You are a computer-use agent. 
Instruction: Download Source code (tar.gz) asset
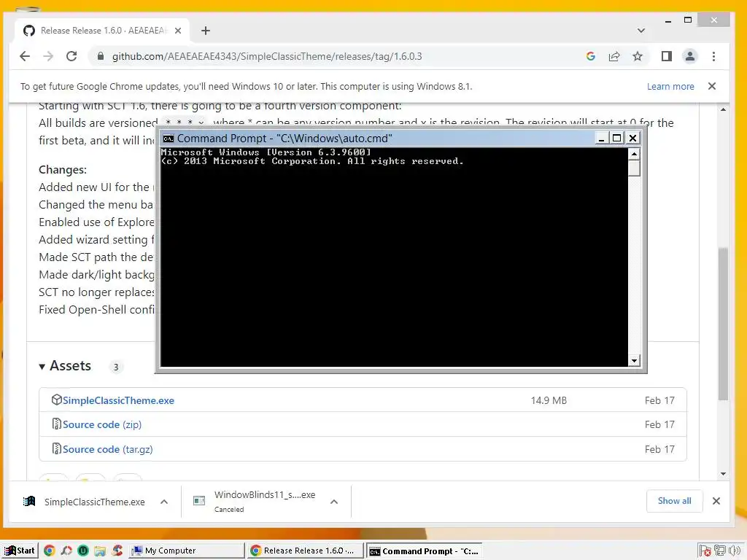tap(108, 449)
